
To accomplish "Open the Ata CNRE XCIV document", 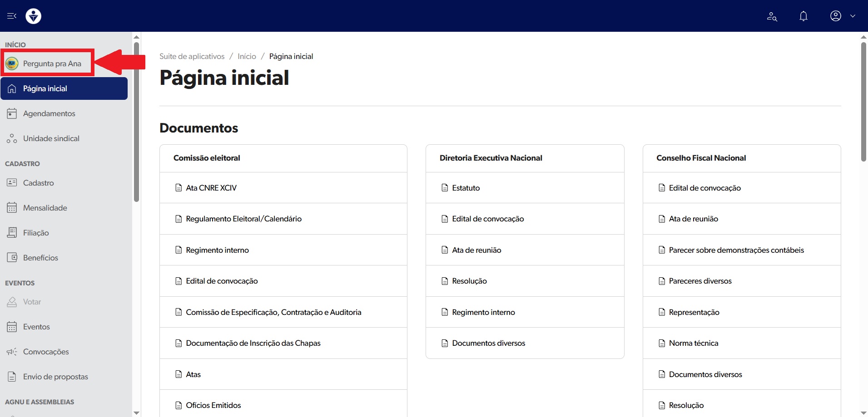I will [211, 188].
